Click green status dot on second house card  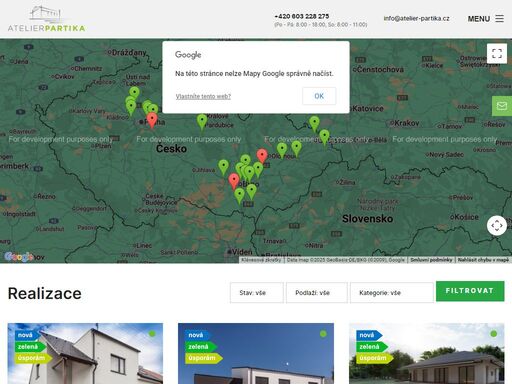click(323, 334)
